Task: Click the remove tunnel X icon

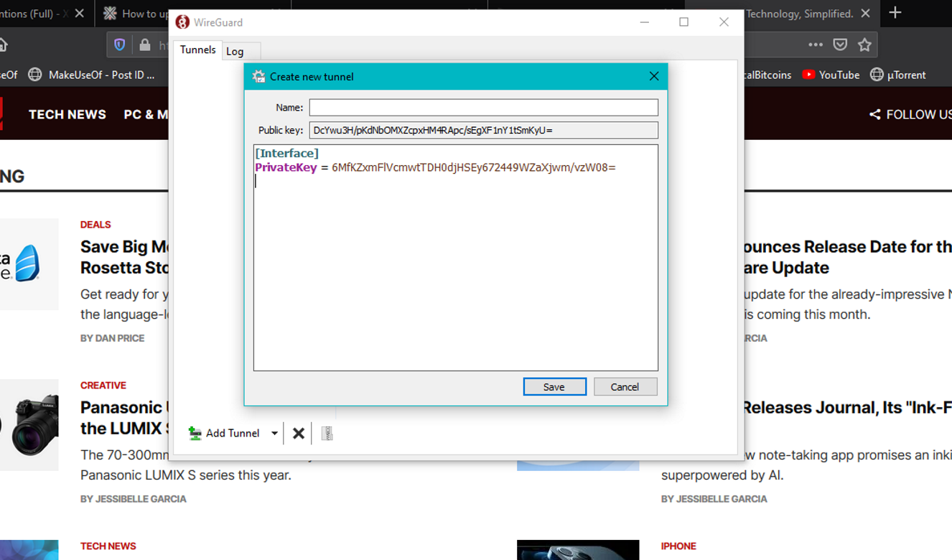Action: 298,433
